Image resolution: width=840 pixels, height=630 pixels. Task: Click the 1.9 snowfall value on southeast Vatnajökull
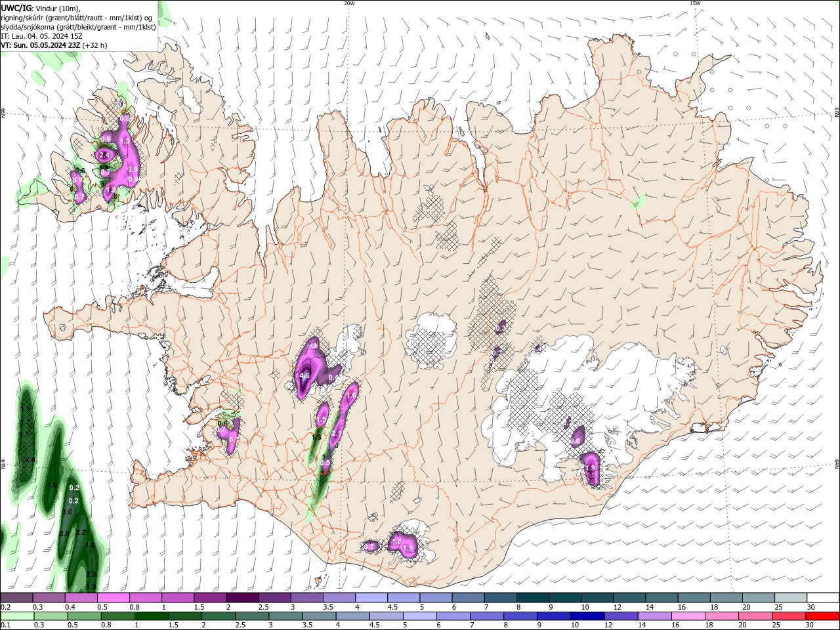coord(589,468)
